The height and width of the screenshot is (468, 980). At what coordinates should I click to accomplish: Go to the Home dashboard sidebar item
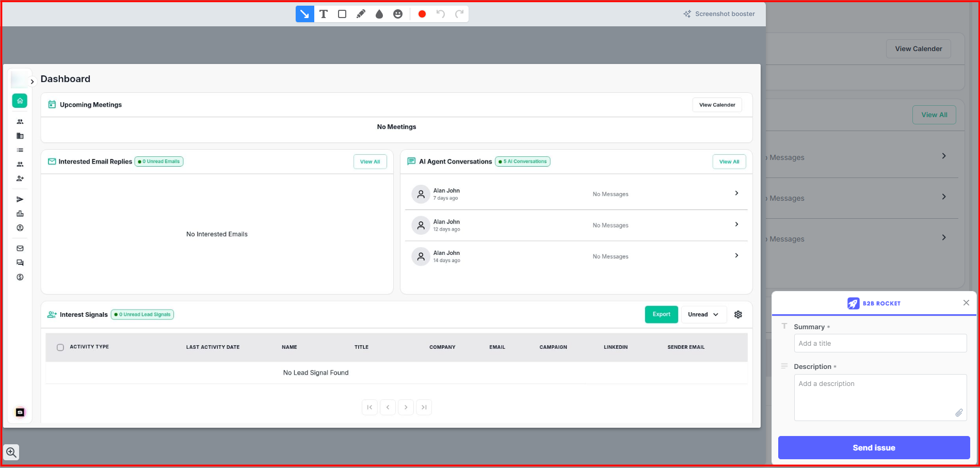[x=20, y=101]
